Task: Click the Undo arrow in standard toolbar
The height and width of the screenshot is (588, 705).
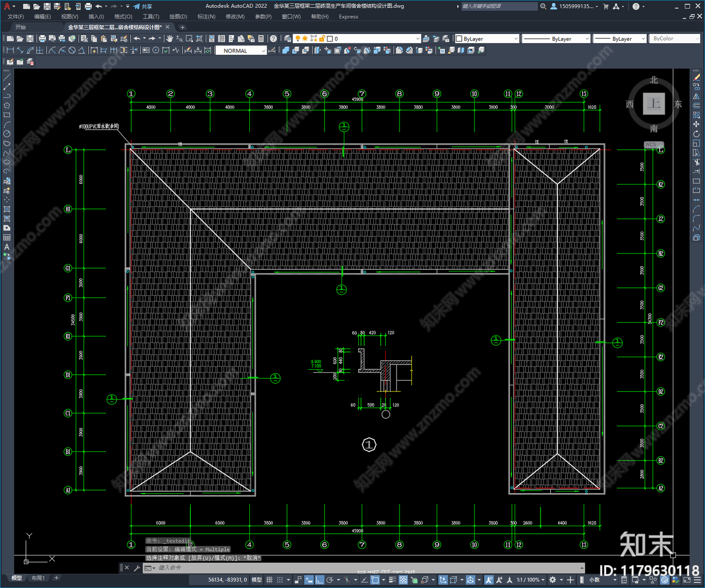Action: (x=137, y=39)
